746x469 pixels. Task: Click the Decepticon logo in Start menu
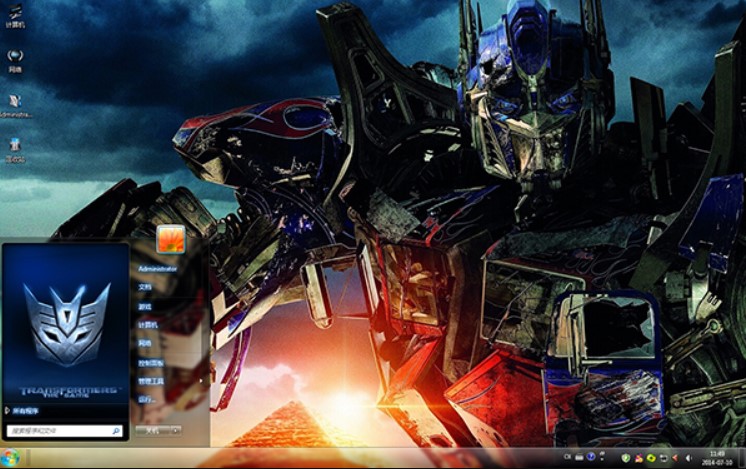[67, 323]
